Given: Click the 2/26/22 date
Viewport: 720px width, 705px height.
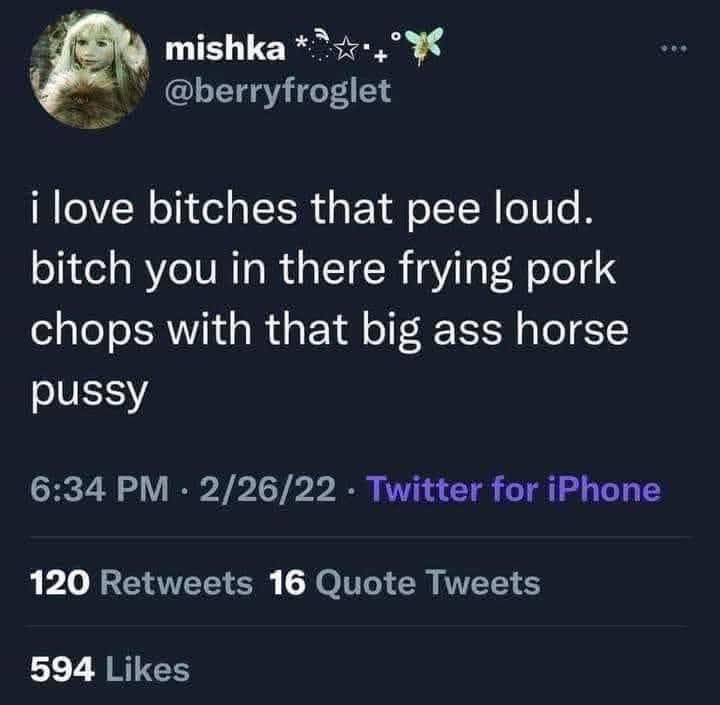Looking at the screenshot, I should click(x=268, y=489).
